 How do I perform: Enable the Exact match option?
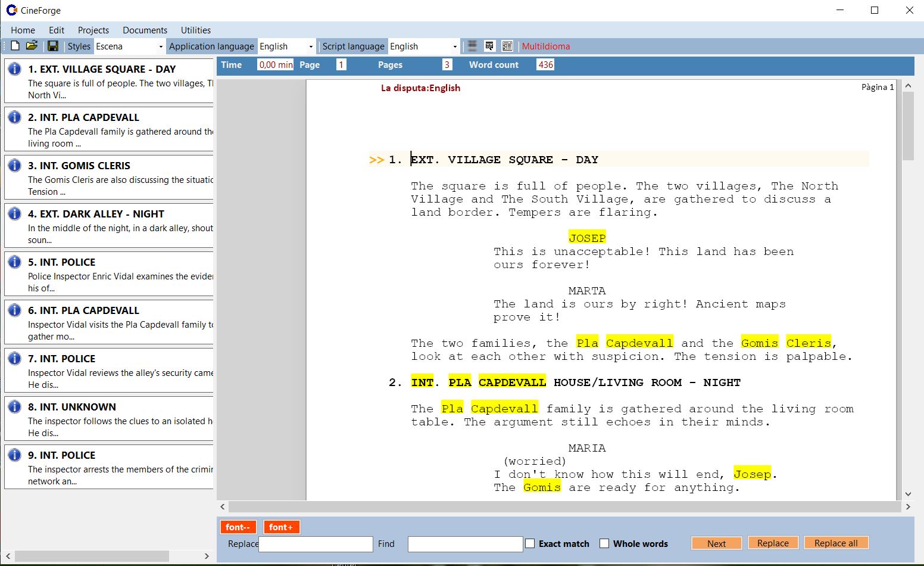click(529, 543)
